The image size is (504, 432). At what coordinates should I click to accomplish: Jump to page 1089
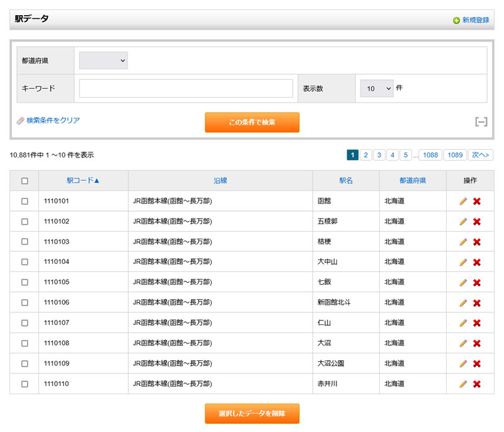tap(454, 155)
